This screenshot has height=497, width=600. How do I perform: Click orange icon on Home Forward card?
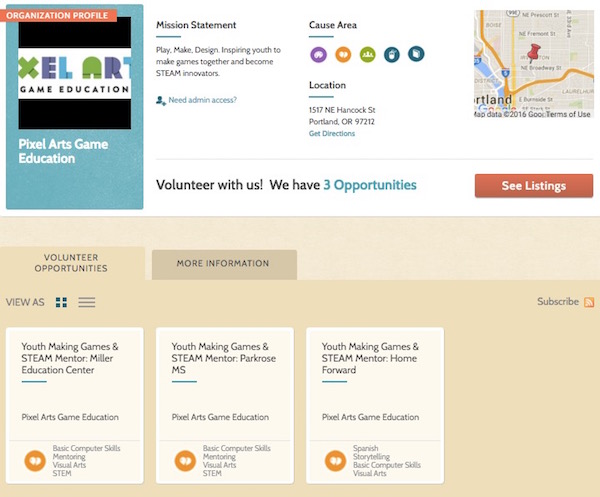pos(336,461)
